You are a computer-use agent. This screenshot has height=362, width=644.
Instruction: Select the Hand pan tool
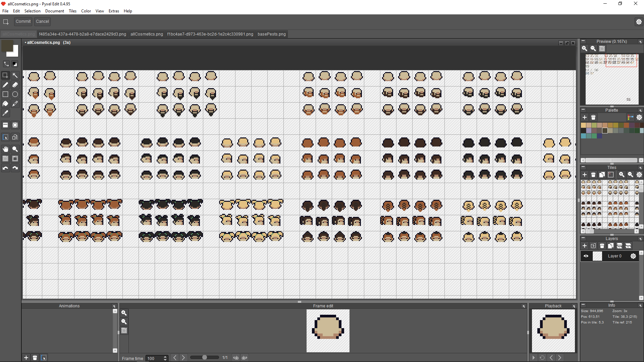(5, 149)
